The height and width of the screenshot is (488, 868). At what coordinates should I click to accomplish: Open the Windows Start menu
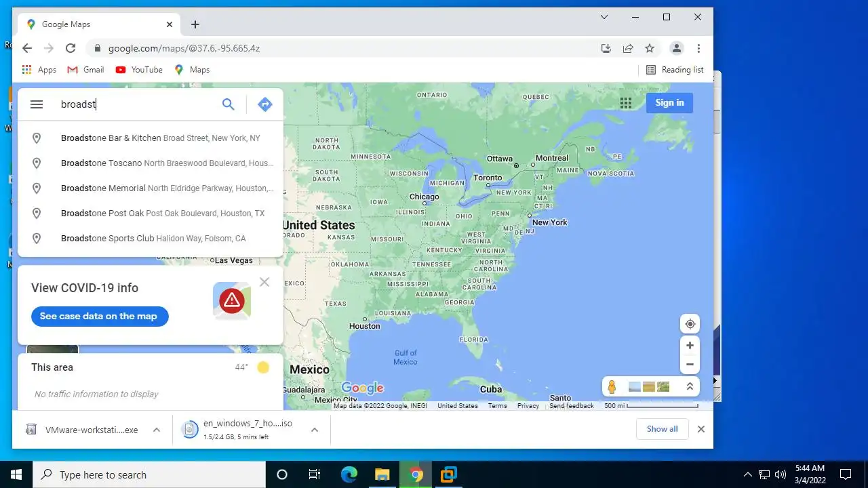[16, 474]
